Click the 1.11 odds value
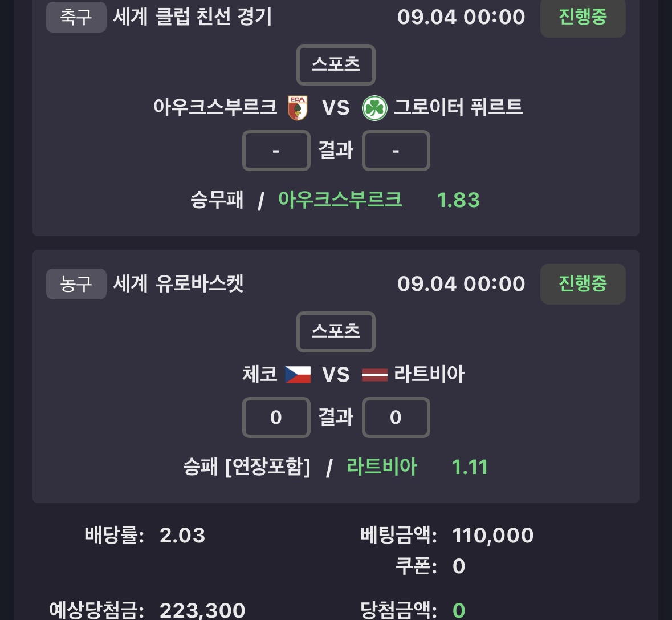 [470, 467]
